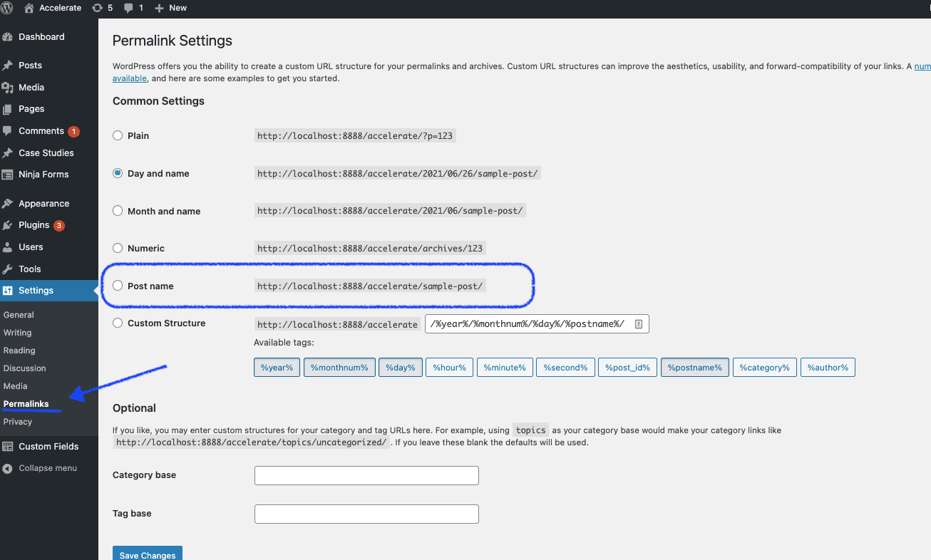Click the Plugins plug icon
931x560 pixels.
click(x=8, y=225)
